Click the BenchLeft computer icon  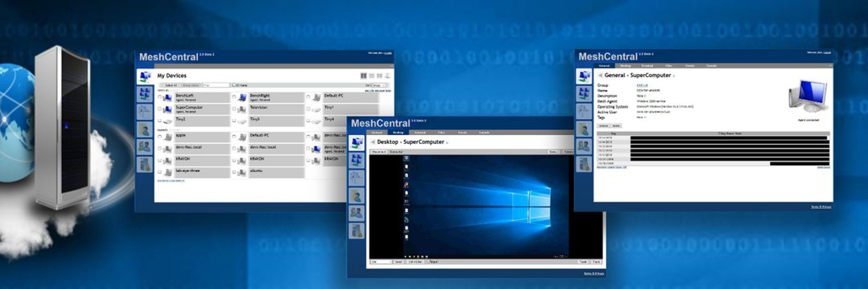168,98
